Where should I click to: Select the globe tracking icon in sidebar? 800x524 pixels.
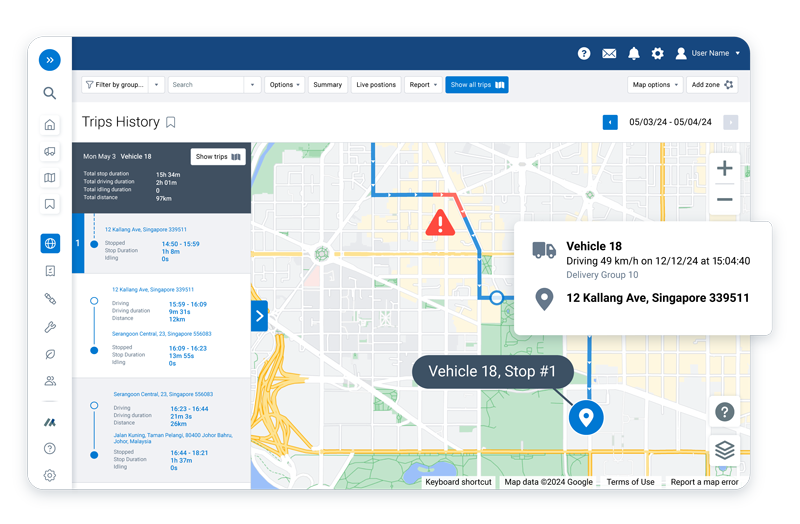click(50, 244)
